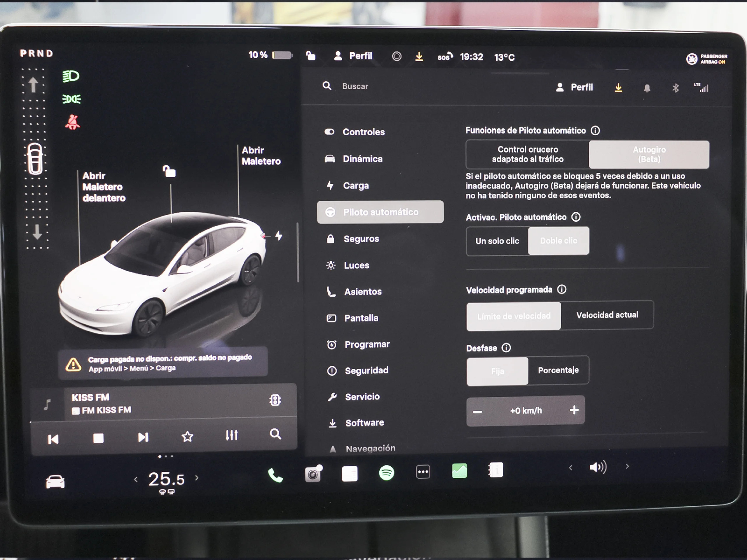
Task: Open Seguros section in the sidebar
Action: click(x=362, y=239)
